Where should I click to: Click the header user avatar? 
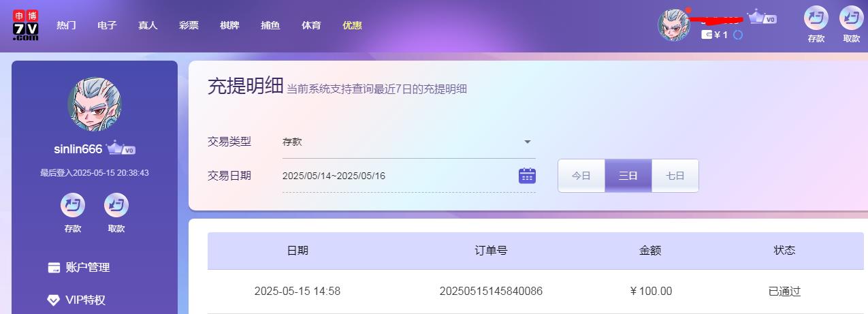point(674,25)
